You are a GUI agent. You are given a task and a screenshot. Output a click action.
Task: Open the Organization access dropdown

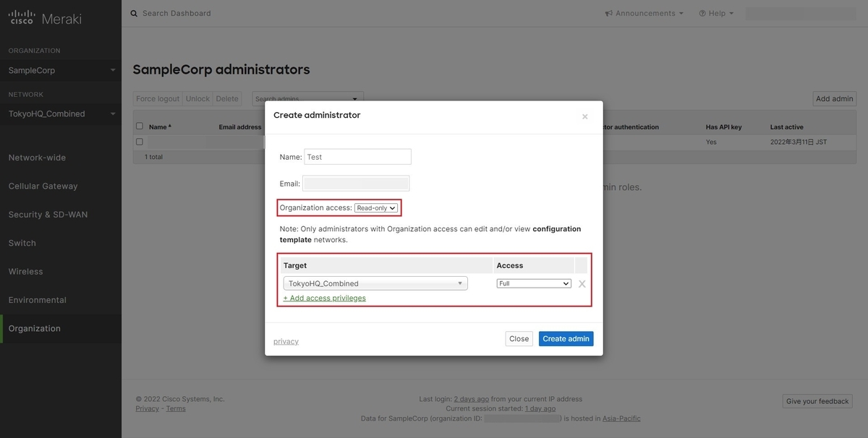[376, 208]
